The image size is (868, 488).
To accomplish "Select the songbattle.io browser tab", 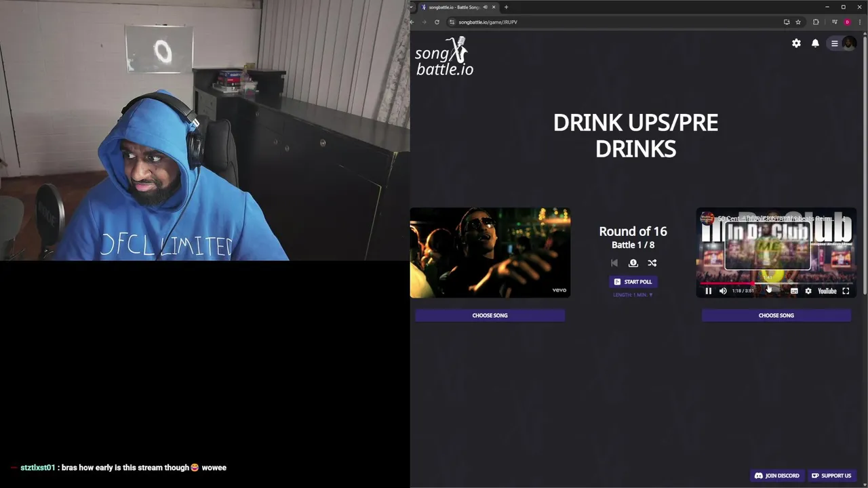I will pos(458,7).
